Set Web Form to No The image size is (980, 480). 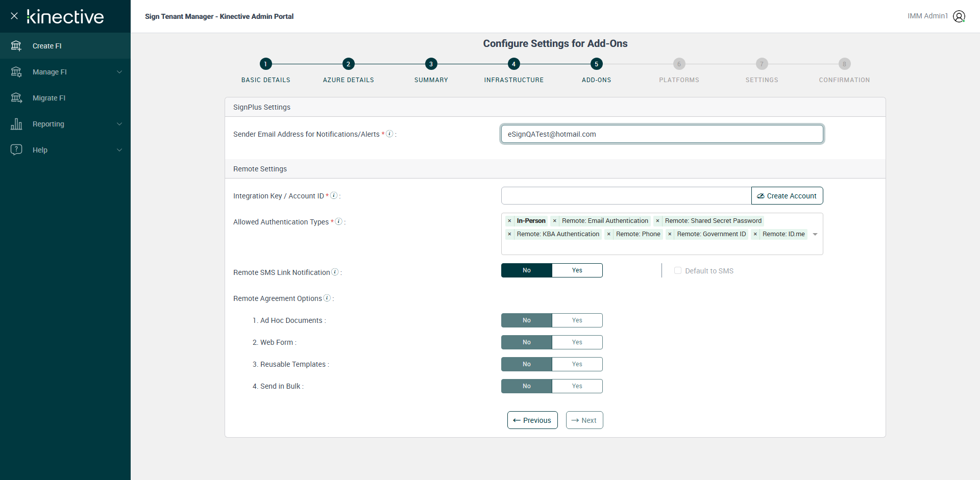point(526,342)
